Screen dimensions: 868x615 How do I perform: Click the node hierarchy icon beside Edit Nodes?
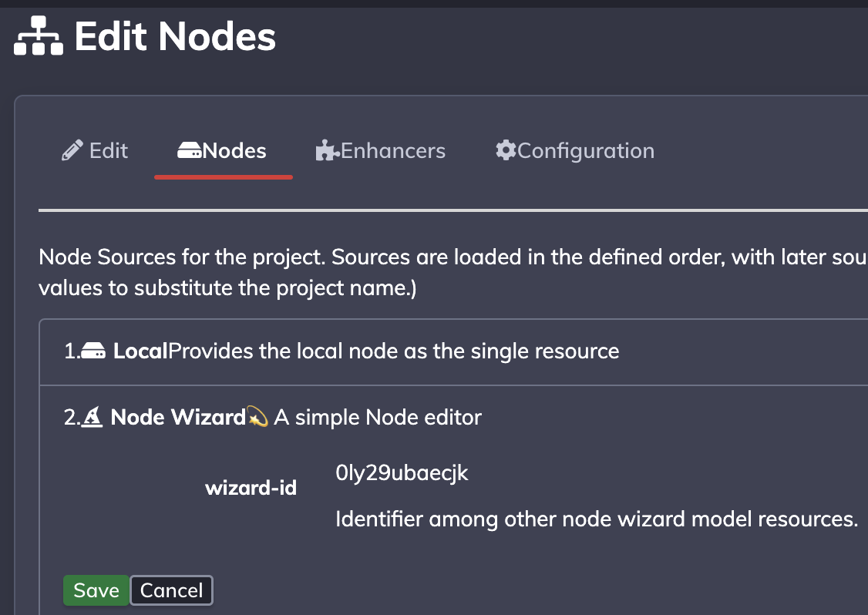pyautogui.click(x=39, y=36)
